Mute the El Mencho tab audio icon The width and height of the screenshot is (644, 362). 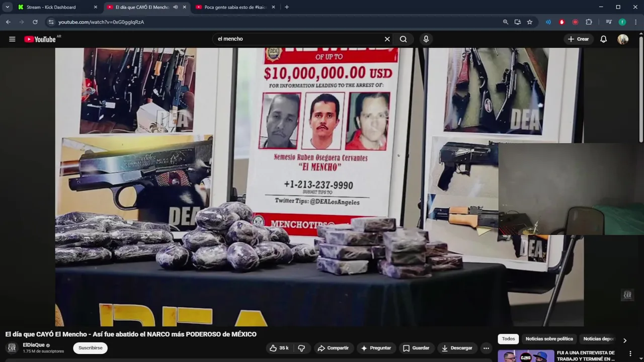(x=176, y=7)
